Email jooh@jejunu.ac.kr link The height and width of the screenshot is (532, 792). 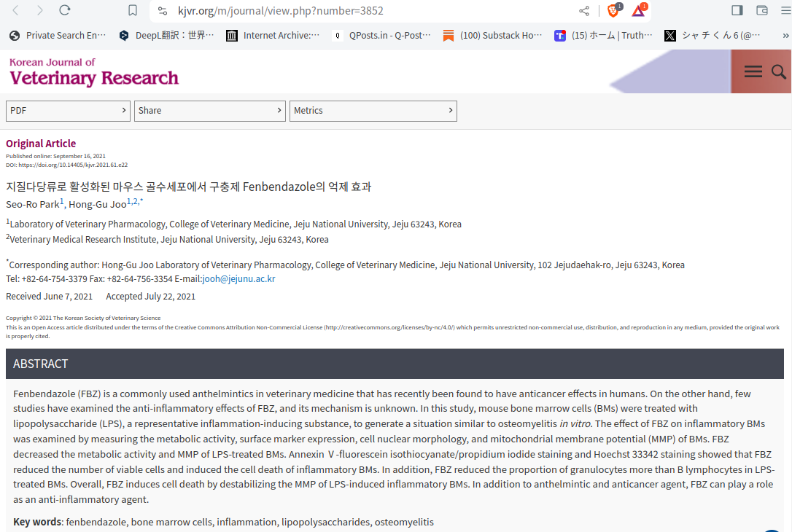click(x=238, y=279)
